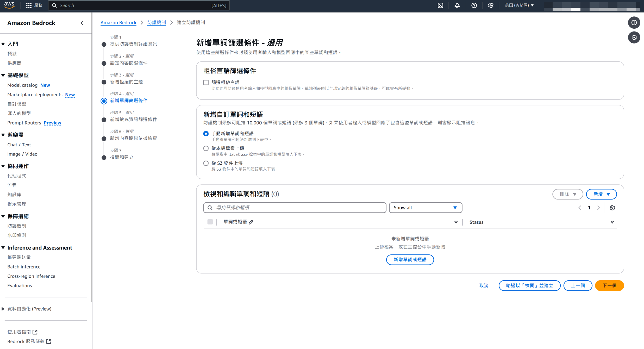The height and width of the screenshot is (349, 644).
Task: Enable the 篩選粗俗言語 checkbox
Action: [x=206, y=83]
